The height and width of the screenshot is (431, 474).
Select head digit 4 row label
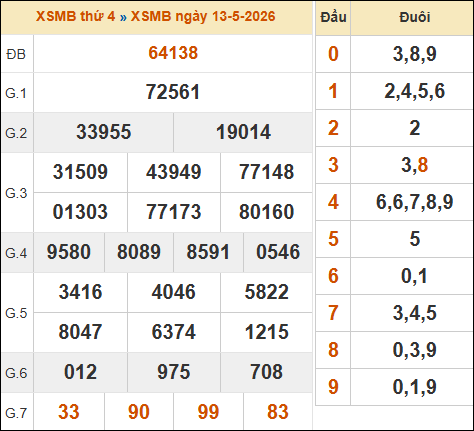(x=333, y=202)
